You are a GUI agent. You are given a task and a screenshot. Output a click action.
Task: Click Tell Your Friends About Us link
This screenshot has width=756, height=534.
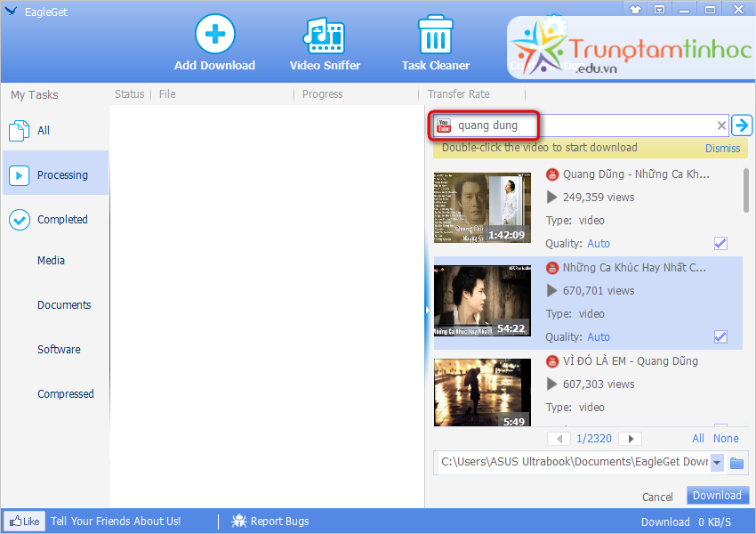(x=116, y=522)
